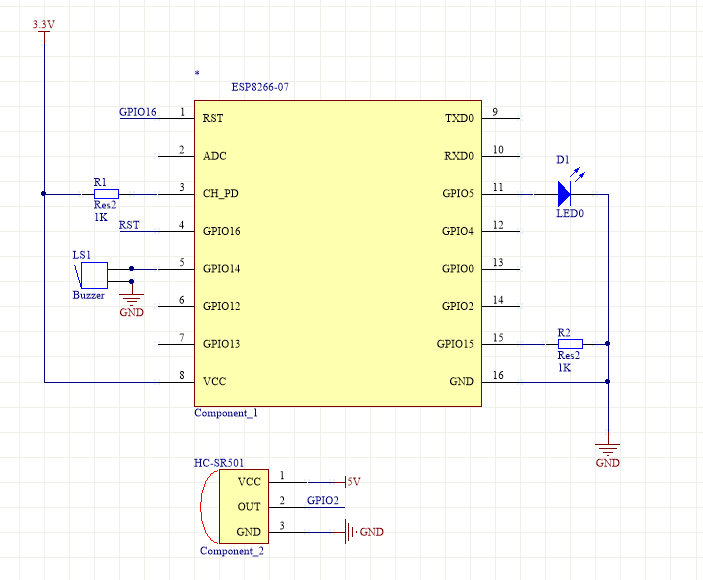Click the ADC pin name in ESP8266
The height and width of the screenshot is (580, 703).
(x=214, y=156)
